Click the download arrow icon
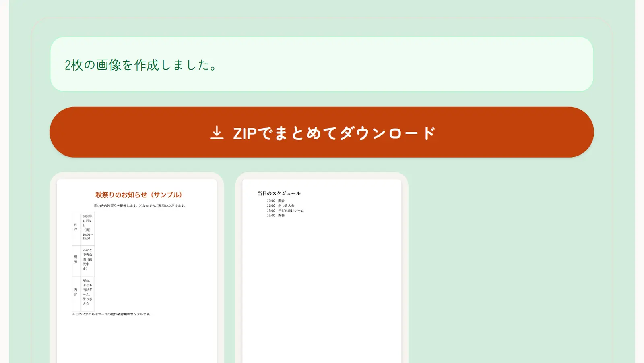 (x=217, y=133)
